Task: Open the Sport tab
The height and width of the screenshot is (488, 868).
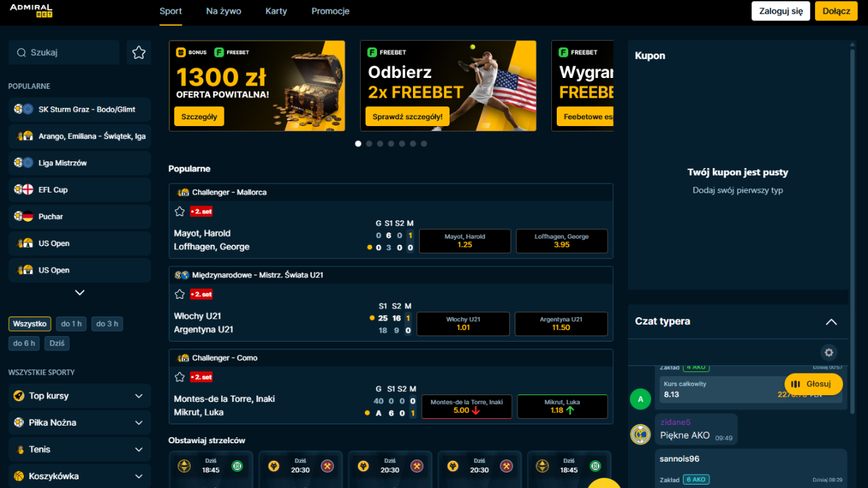Action: click(171, 11)
